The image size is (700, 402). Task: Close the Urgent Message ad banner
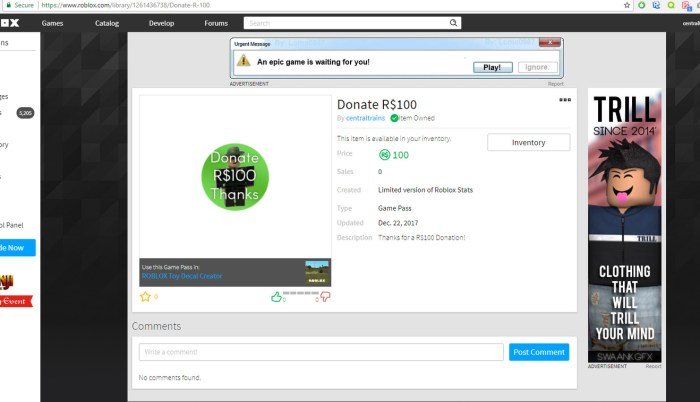[550, 42]
